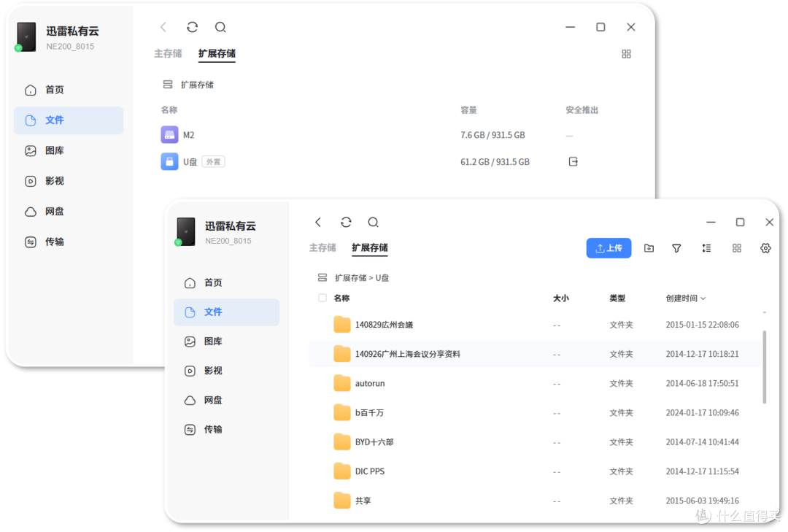The height and width of the screenshot is (532, 788).
Task: Switch to 主存储 tab in front window
Action: [x=322, y=247]
